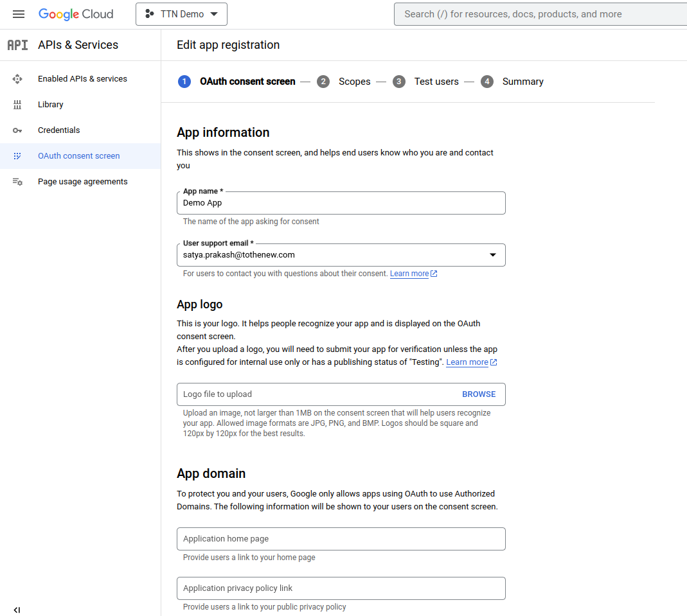This screenshot has height=616, width=687.
Task: Click the App name input field
Action: [341, 203]
